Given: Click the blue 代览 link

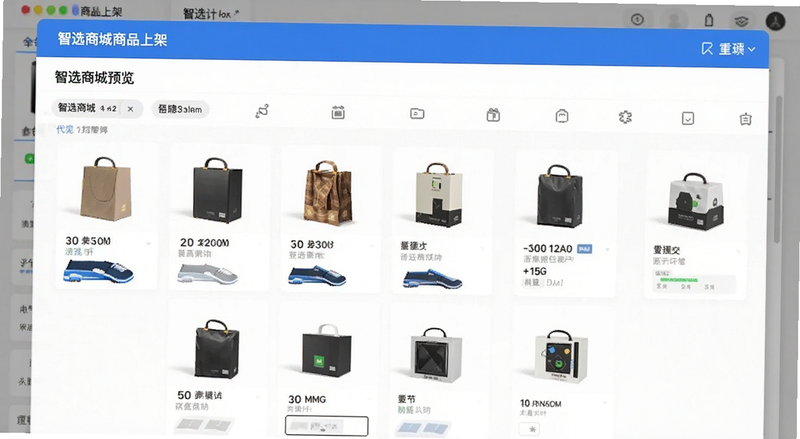Looking at the screenshot, I should tap(65, 129).
